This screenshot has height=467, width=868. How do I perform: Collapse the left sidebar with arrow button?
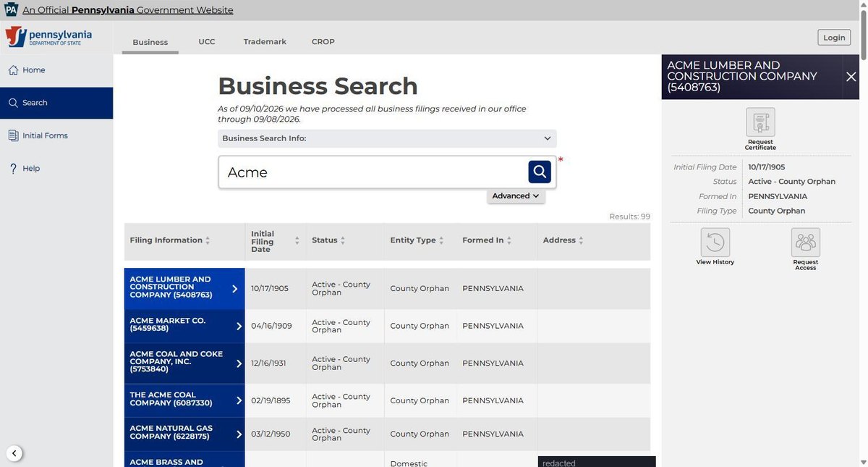[14, 454]
